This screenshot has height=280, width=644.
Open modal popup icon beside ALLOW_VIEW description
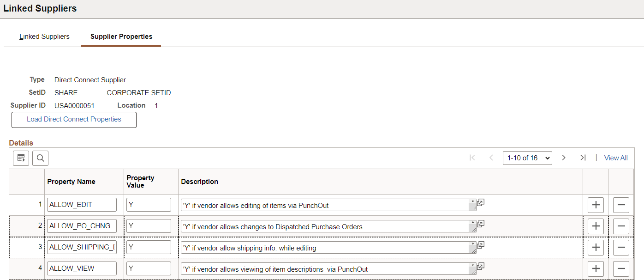coord(480,266)
